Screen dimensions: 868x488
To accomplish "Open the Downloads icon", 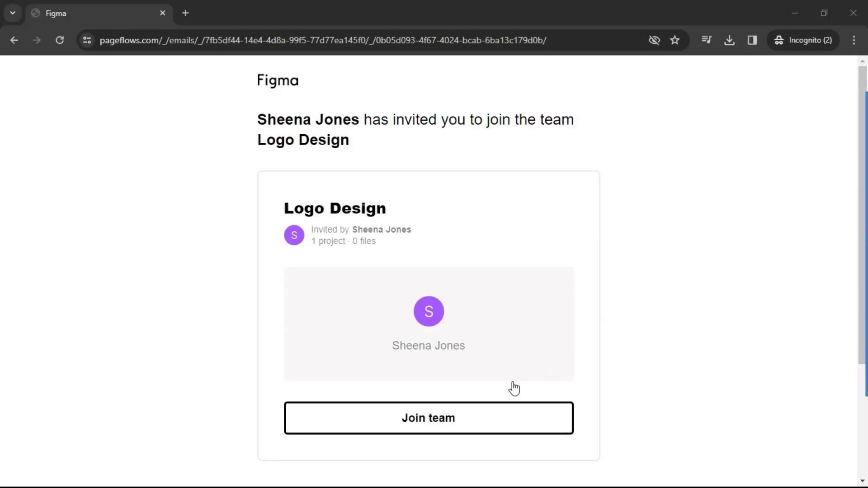I will point(729,40).
